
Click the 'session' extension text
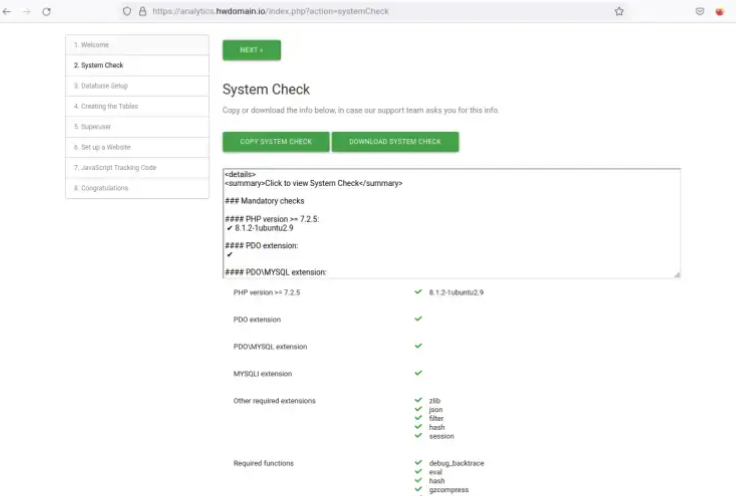pos(441,436)
